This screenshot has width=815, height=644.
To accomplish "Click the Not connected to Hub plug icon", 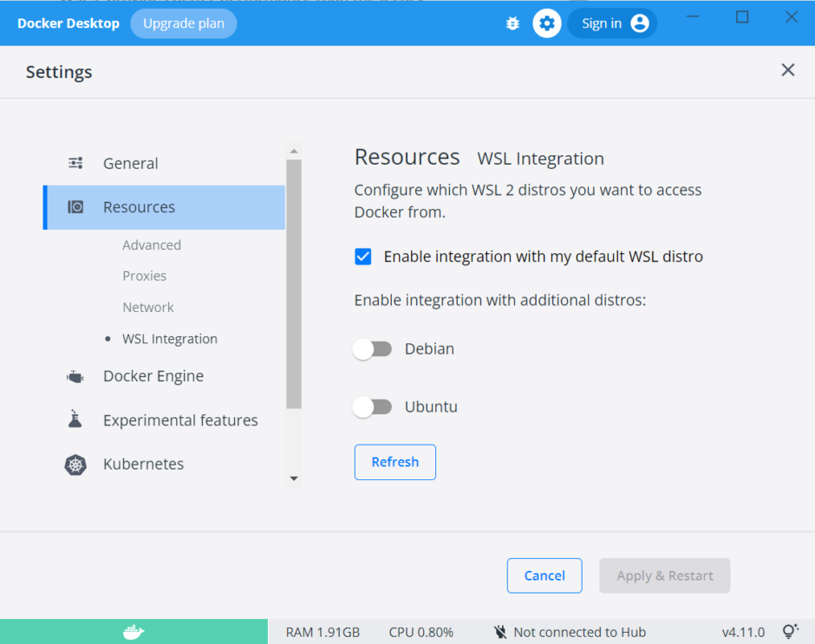I will (x=500, y=632).
